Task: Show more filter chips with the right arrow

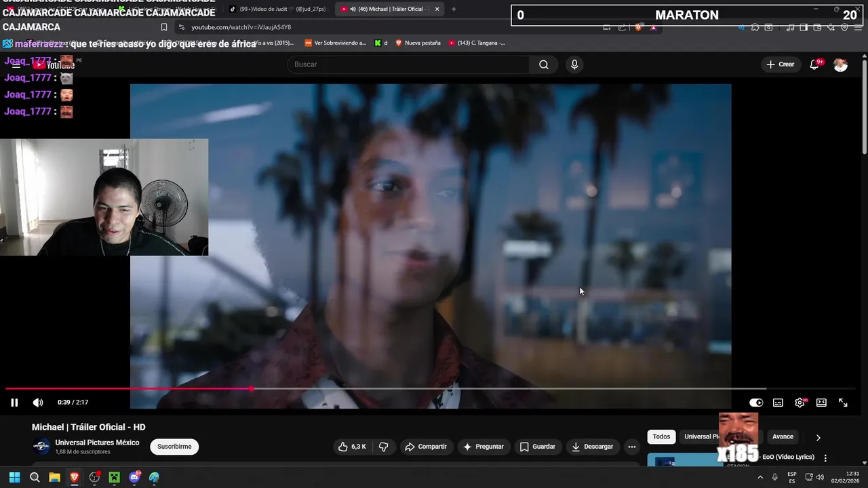Action: tap(818, 437)
